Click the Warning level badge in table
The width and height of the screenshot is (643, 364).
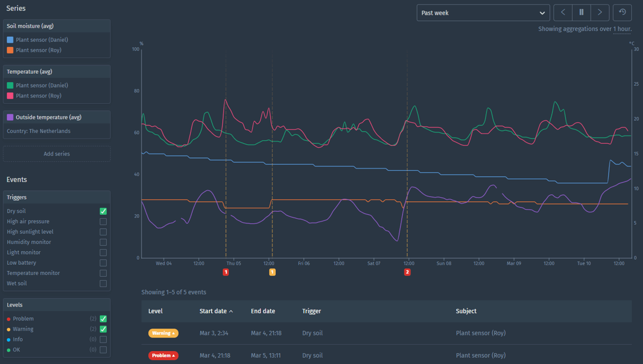tap(163, 333)
